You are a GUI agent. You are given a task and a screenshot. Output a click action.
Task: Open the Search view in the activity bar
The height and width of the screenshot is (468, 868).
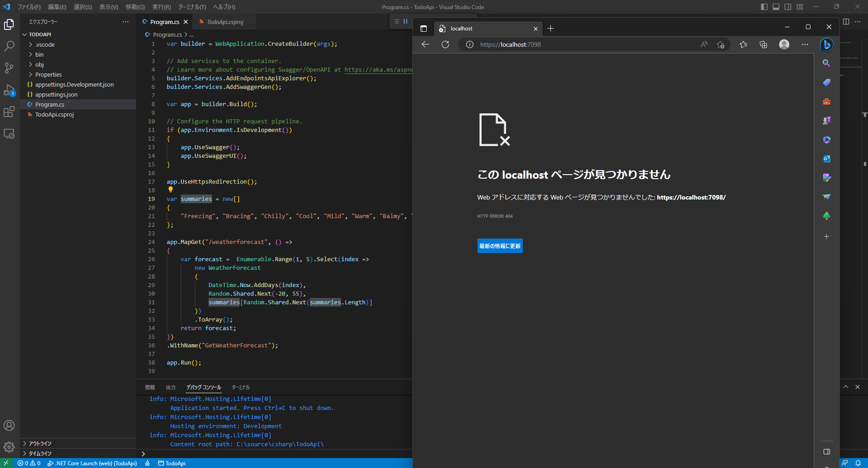click(x=9, y=46)
